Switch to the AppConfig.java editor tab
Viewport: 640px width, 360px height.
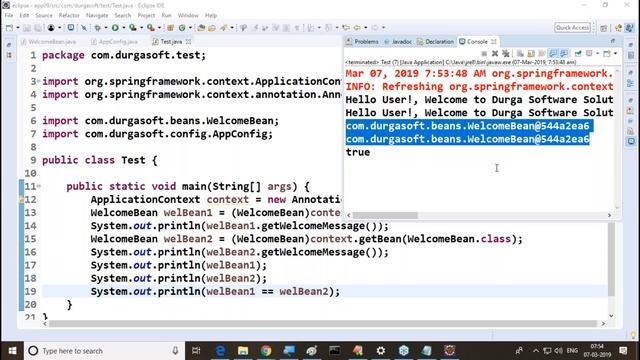(115, 42)
